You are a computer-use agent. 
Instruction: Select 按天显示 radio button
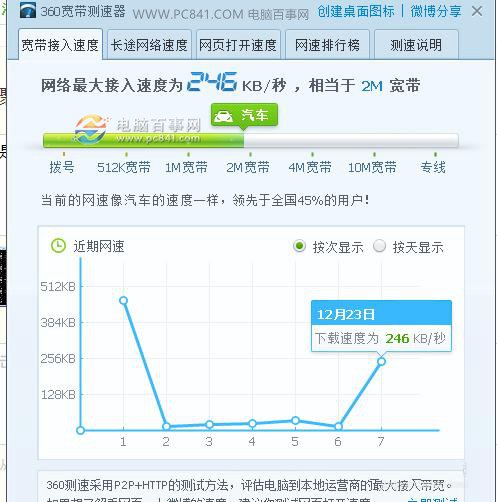379,246
